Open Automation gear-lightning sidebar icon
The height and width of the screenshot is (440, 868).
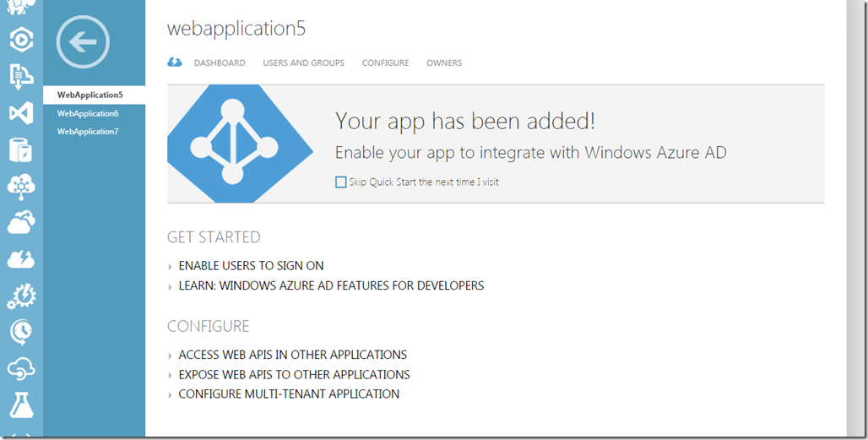[21, 296]
